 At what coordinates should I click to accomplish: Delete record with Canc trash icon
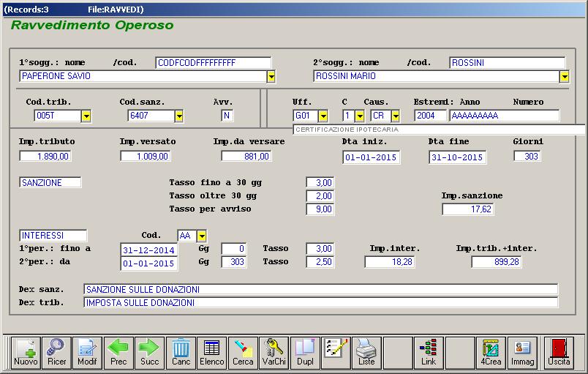coord(181,352)
